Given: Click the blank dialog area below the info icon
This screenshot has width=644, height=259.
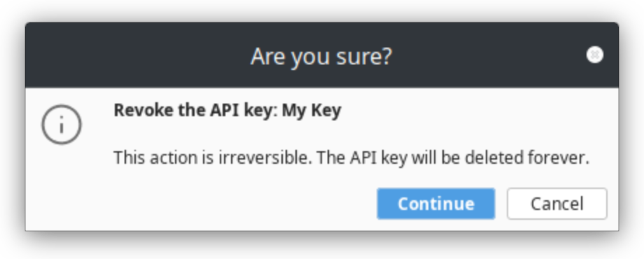Looking at the screenshot, I should click(62, 189).
